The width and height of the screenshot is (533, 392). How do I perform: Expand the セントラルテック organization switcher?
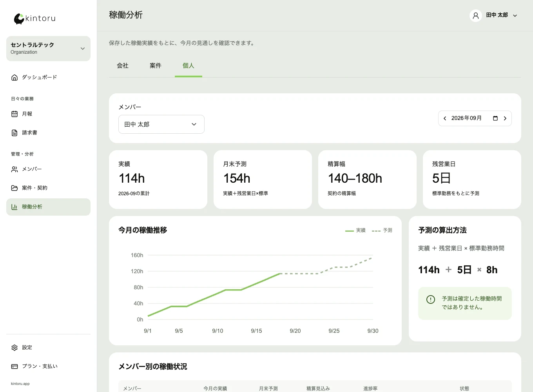pyautogui.click(x=48, y=49)
